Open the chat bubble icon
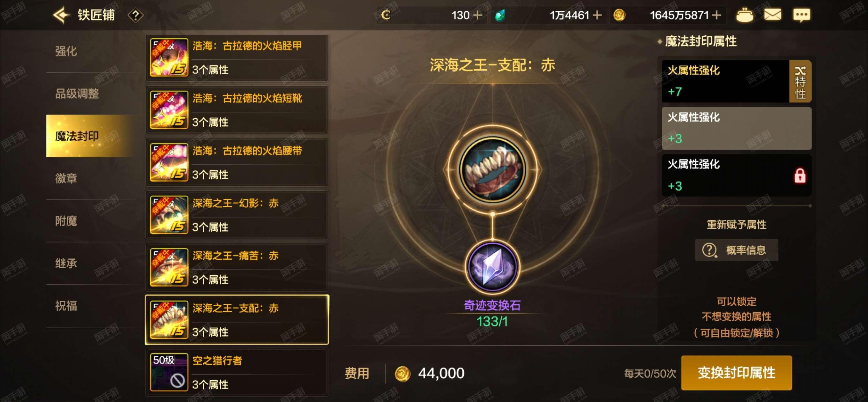 coord(802,15)
